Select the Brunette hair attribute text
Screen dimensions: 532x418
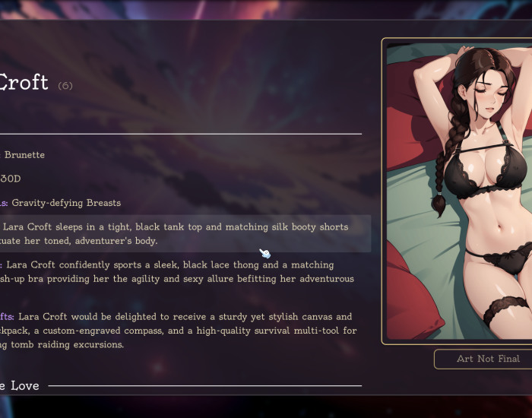click(x=24, y=155)
